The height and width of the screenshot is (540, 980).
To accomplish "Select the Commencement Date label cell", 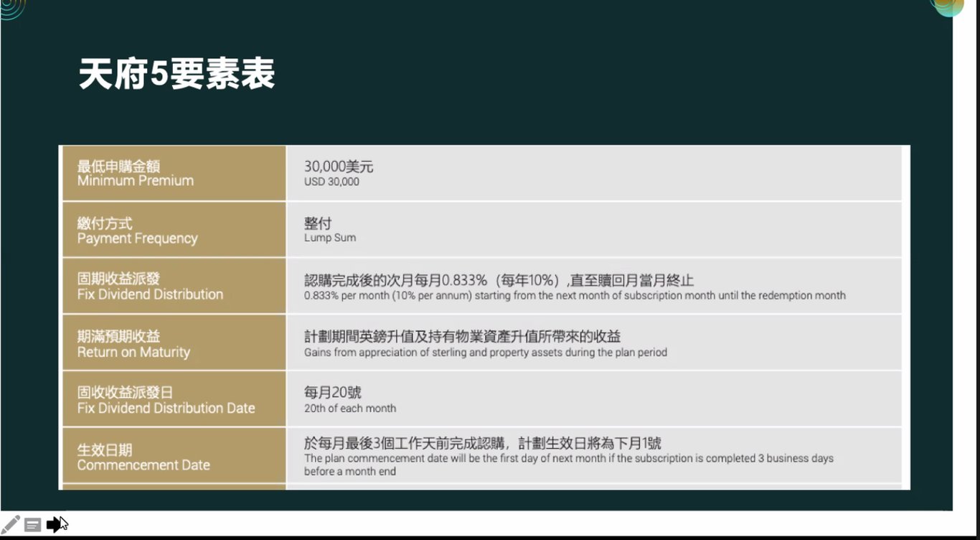I will click(x=174, y=455).
